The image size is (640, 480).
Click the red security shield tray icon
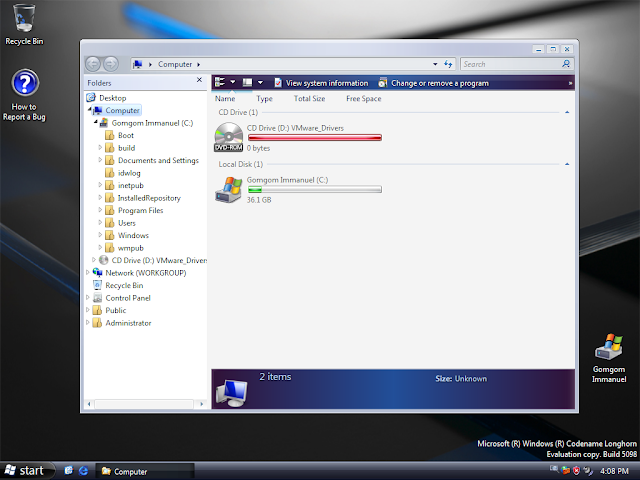[x=576, y=471]
